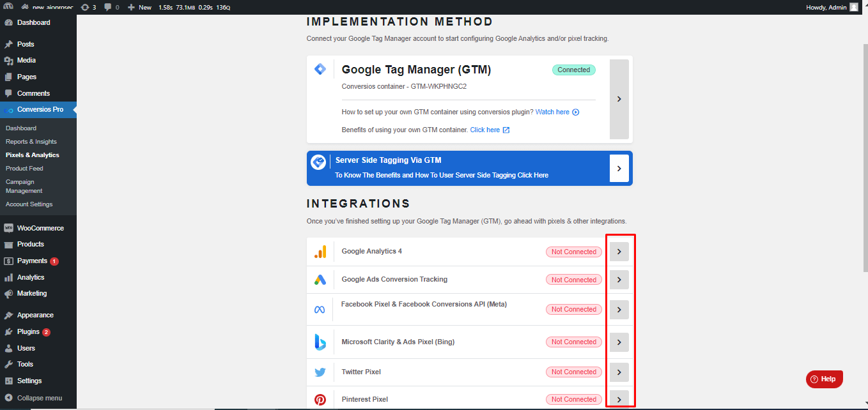Click "Google Tag Manager (GTM)" heading text
Viewport: 868px width, 410px height.
click(x=416, y=70)
